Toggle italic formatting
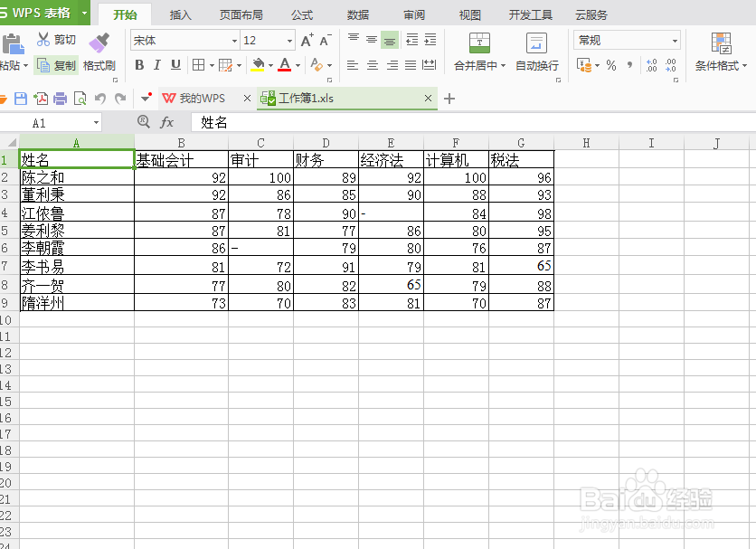 tap(156, 65)
